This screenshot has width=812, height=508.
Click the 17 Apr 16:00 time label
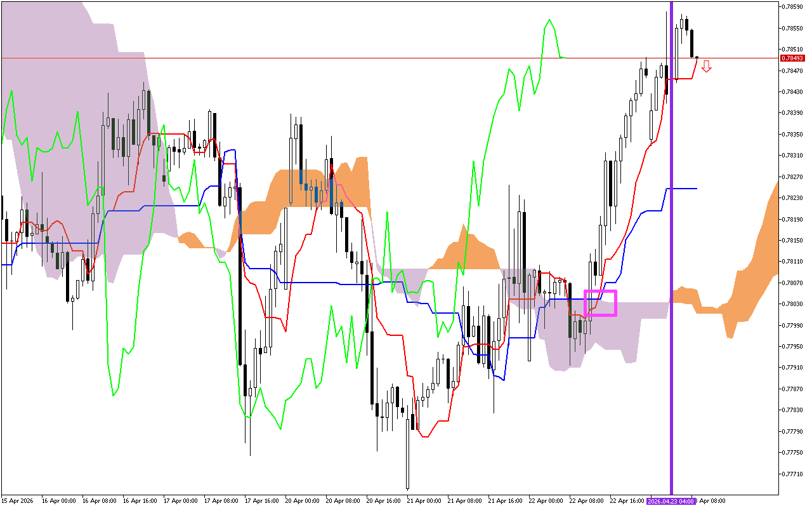pos(262,501)
